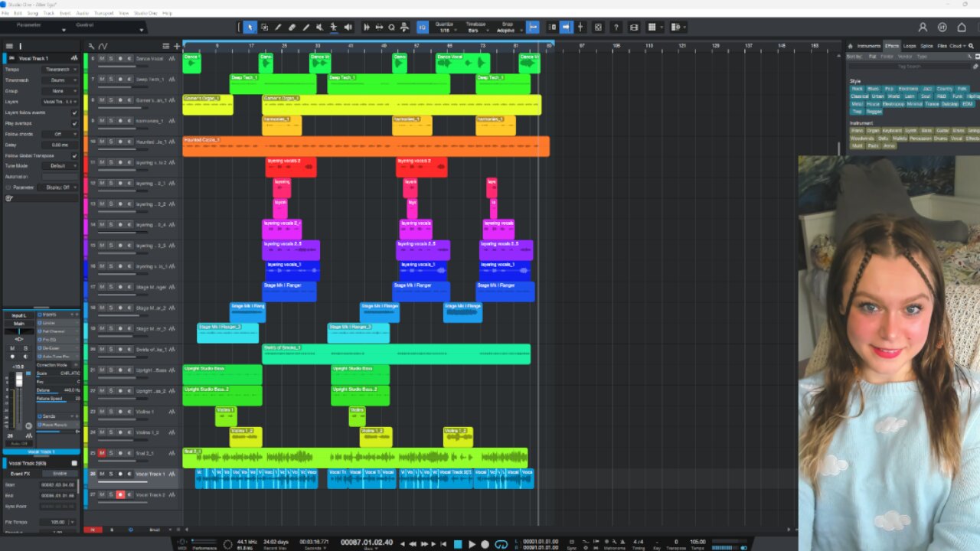Open the Timestretch Drums dropdown
The height and width of the screenshot is (551, 980).
(x=60, y=80)
